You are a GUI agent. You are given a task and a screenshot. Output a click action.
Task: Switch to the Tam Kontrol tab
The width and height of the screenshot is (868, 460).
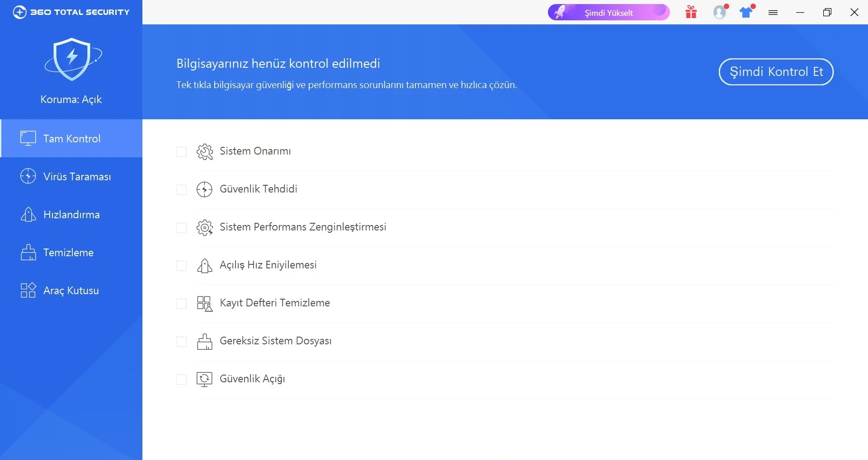71,138
